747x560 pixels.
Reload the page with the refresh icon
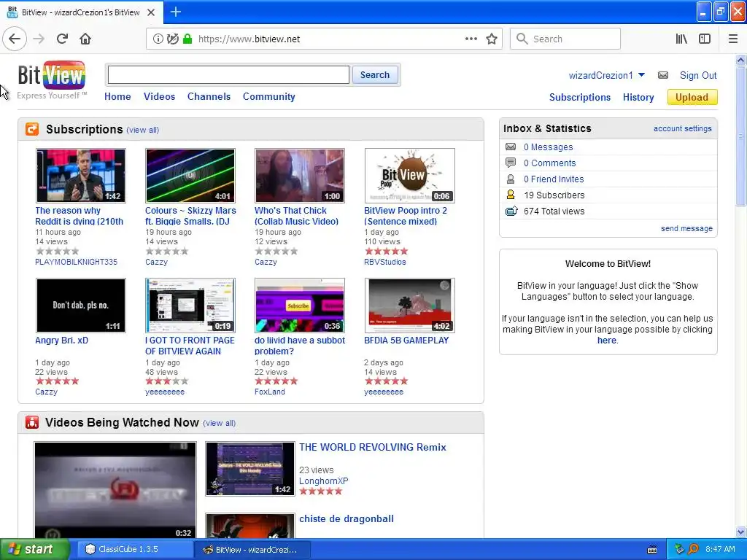pyautogui.click(x=62, y=39)
